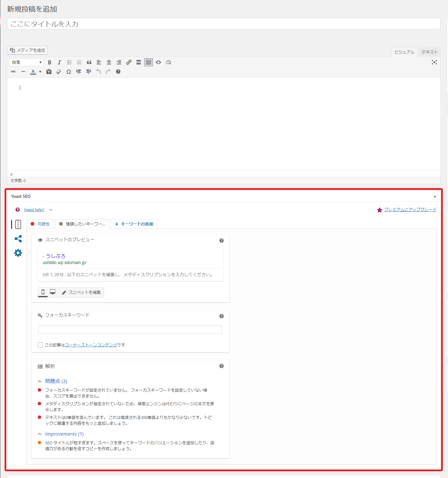Click the メディアを追加 button
448x478 pixels.
(27, 50)
